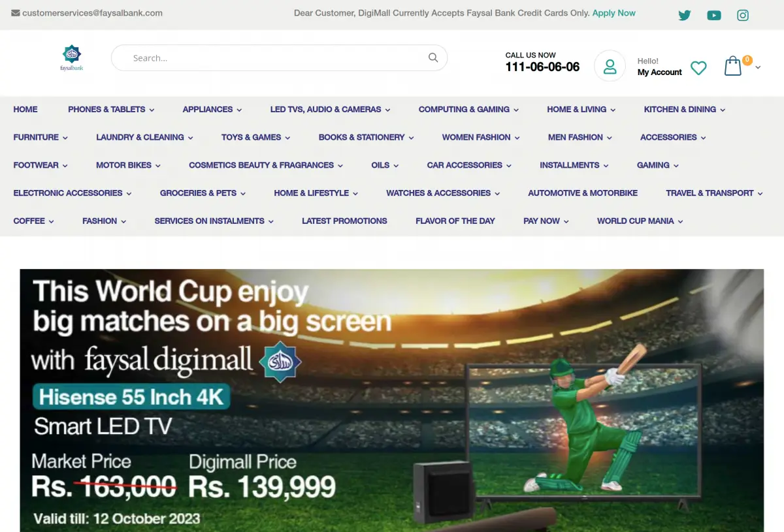Click inside the search input field
Viewport: 784px width, 532px height.
[x=261, y=57]
